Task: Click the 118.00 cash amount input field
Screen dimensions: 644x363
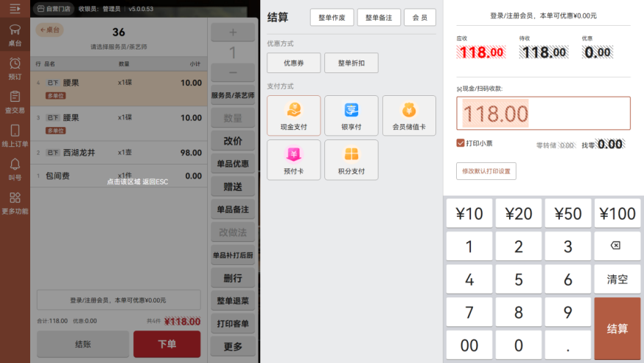Action: [543, 113]
